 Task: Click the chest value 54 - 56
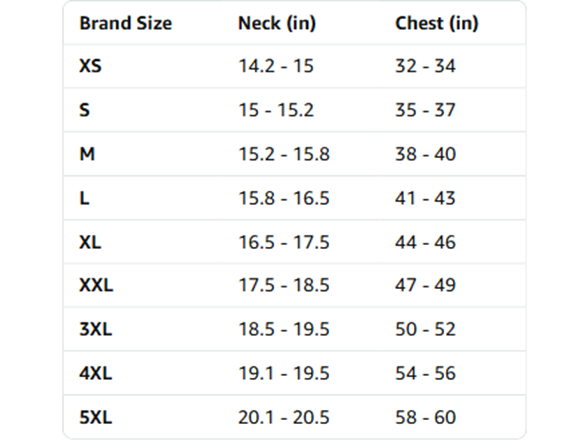426,373
